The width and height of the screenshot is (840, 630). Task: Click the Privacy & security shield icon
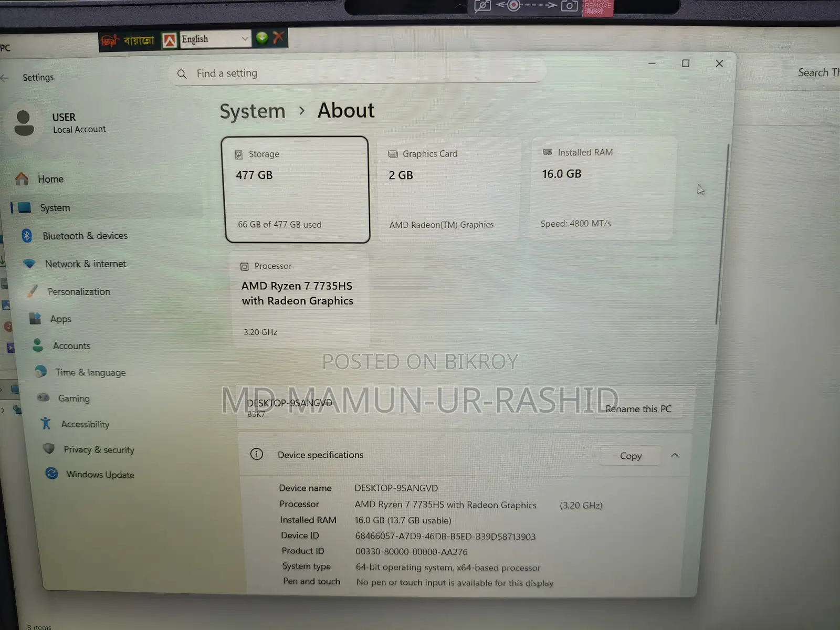[49, 449]
